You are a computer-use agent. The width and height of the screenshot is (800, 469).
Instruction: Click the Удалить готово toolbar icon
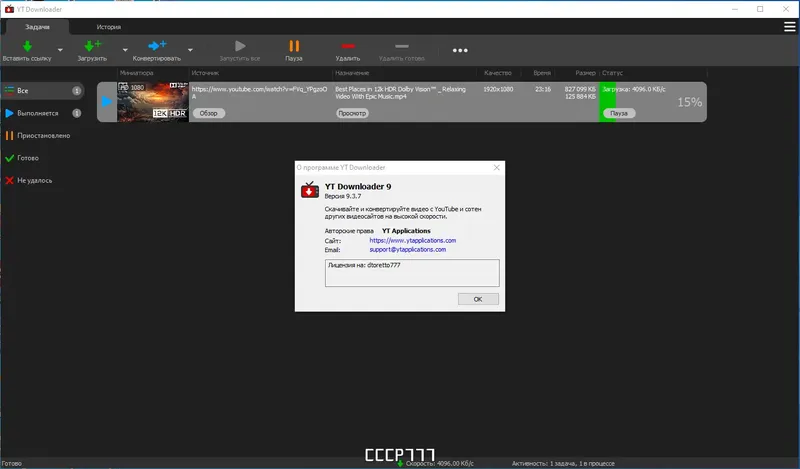tap(402, 46)
